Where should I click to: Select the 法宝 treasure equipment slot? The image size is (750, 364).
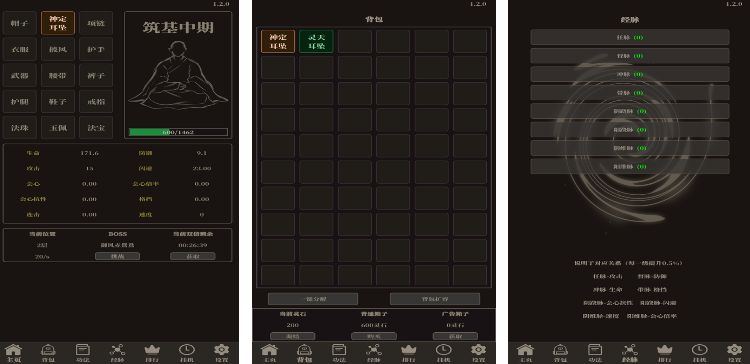[96, 128]
